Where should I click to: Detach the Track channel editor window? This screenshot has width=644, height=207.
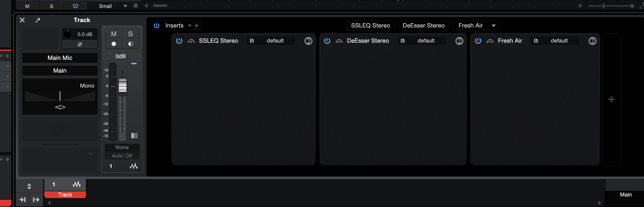(x=38, y=20)
